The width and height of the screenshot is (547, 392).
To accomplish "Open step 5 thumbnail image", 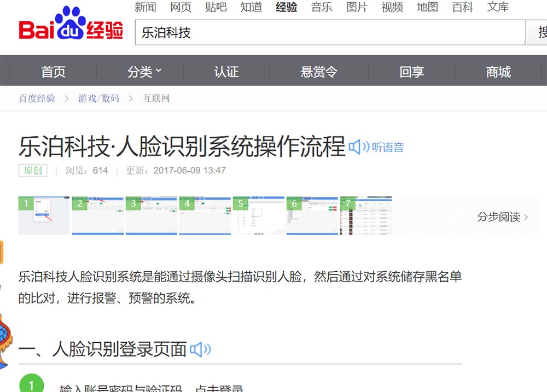I will (258, 215).
